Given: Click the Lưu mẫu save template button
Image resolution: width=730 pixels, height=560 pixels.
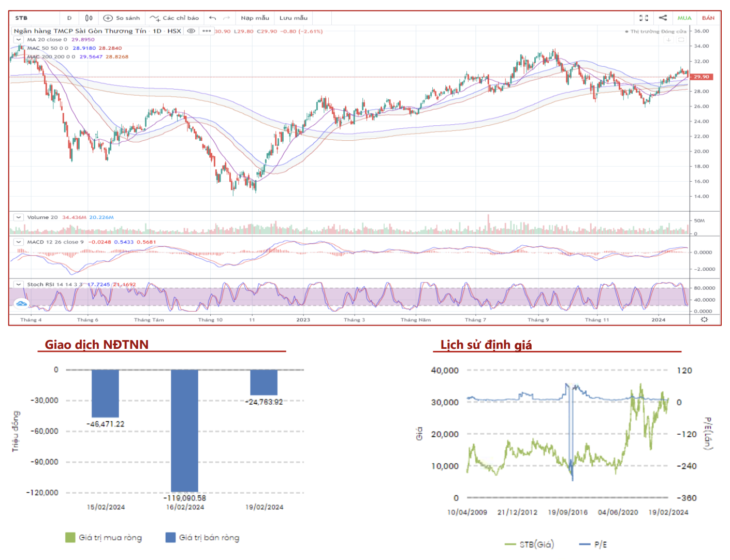Looking at the screenshot, I should (x=294, y=18).
